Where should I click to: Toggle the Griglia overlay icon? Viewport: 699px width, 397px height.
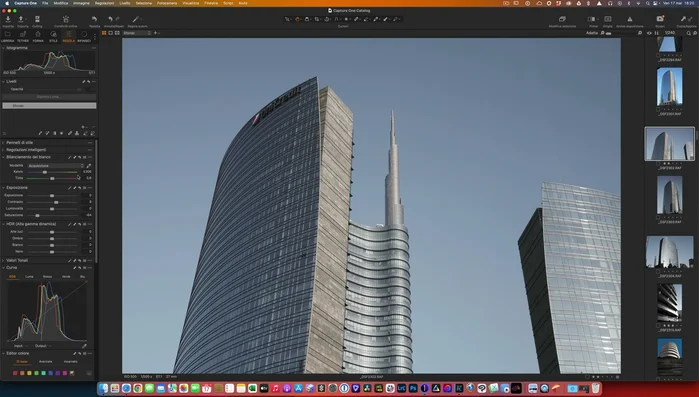[x=608, y=20]
